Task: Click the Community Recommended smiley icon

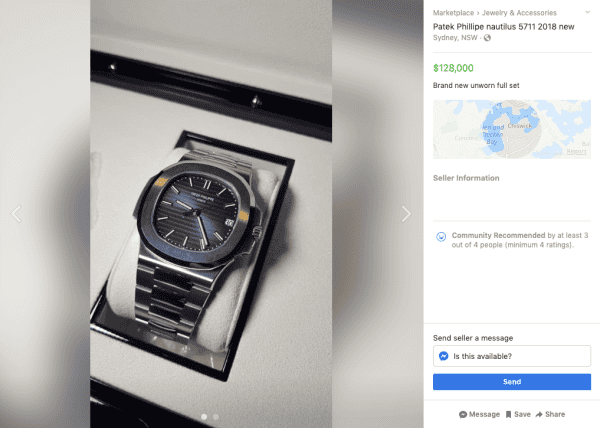Action: pyautogui.click(x=441, y=237)
